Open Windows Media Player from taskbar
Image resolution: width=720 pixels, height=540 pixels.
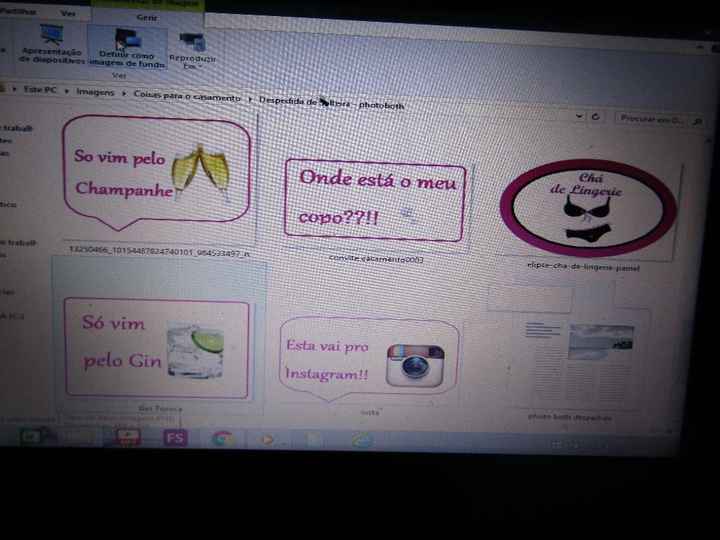pos(267,440)
